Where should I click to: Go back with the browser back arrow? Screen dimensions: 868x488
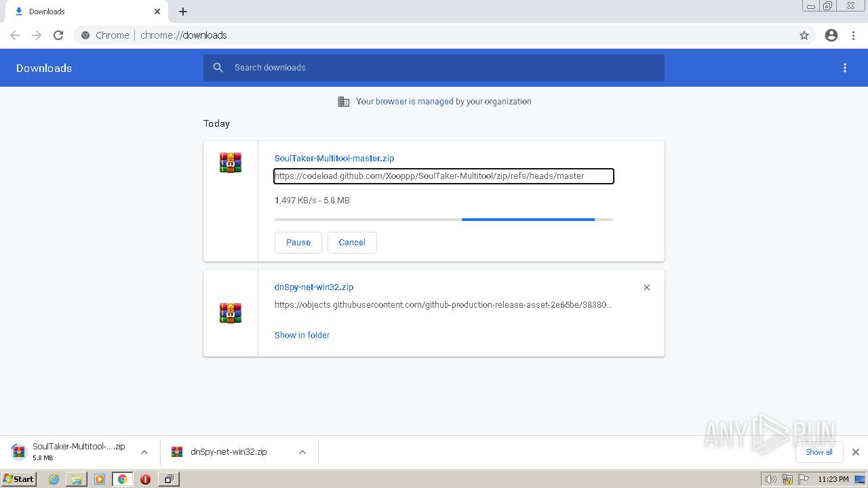[x=15, y=35]
